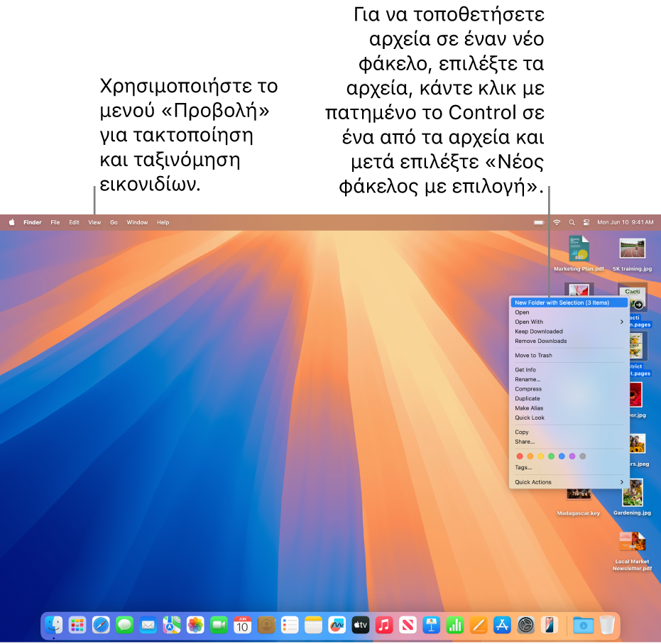Viewport: 661px width, 644px height.
Task: Open Reminders from the Dock
Action: [x=290, y=625]
